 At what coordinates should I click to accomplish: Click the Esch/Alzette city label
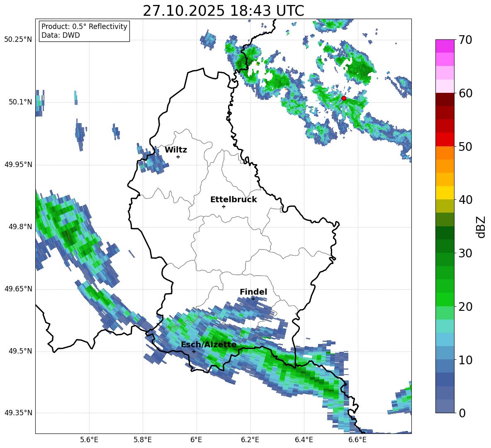(x=209, y=345)
